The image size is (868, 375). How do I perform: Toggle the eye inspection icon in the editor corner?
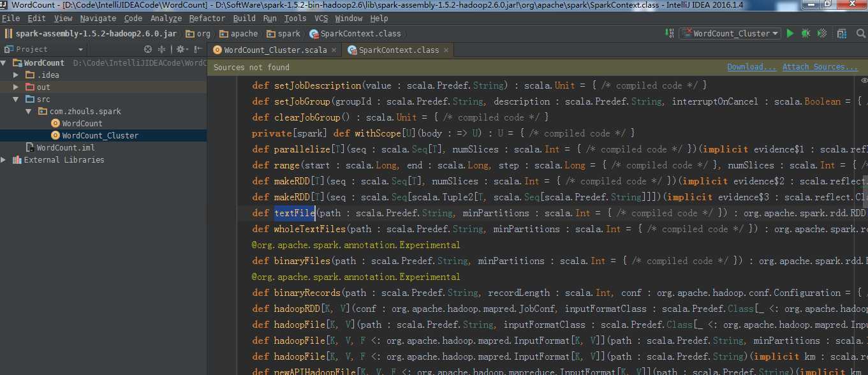tap(864, 80)
